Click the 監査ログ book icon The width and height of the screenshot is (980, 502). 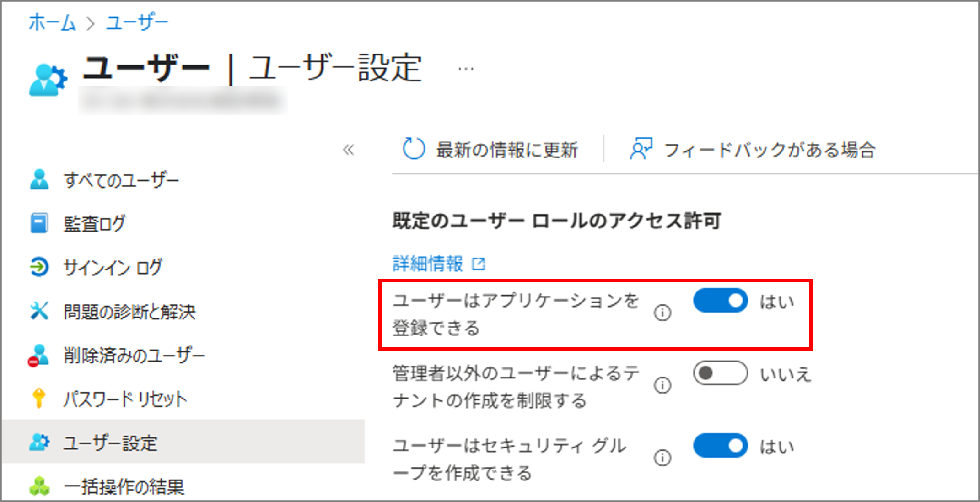click(x=39, y=223)
